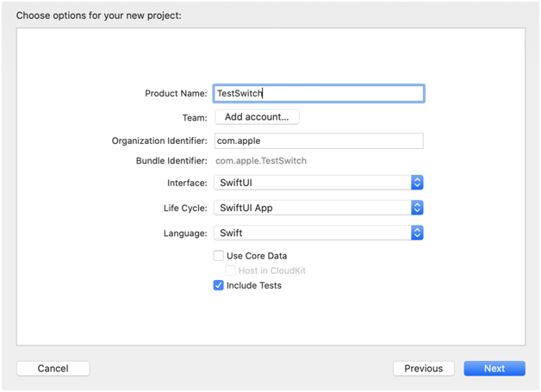Click the Next button
541x392 pixels.
click(494, 369)
